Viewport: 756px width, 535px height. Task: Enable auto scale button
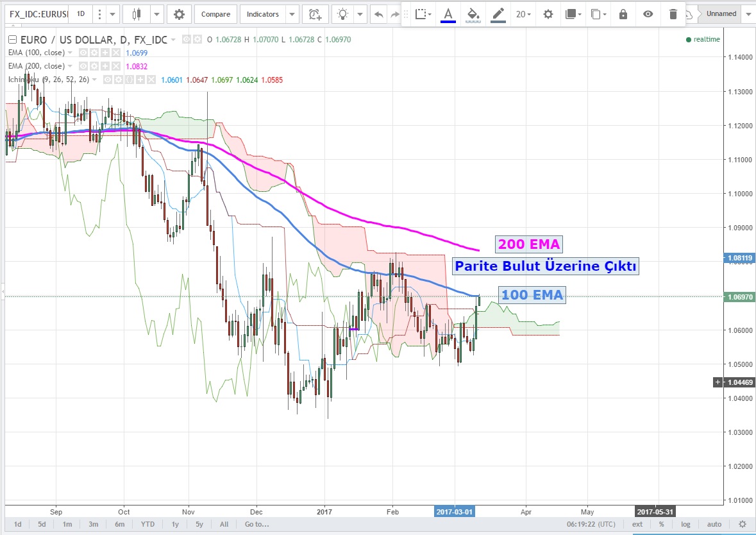pos(714,524)
